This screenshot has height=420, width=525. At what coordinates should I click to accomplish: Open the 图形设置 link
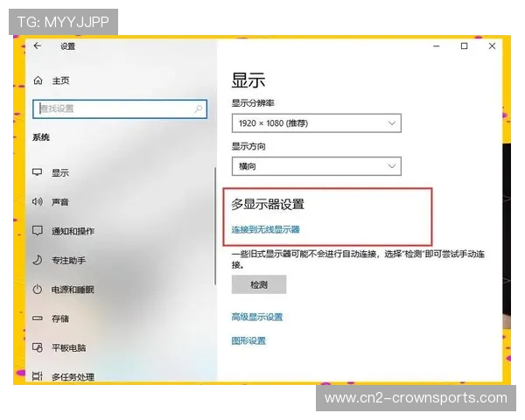(248, 341)
